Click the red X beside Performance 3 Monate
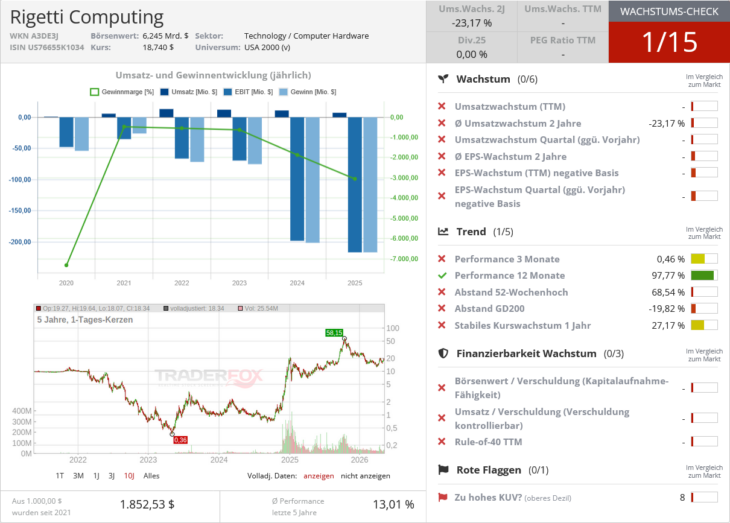Screen dimensions: 730x523 [442, 259]
